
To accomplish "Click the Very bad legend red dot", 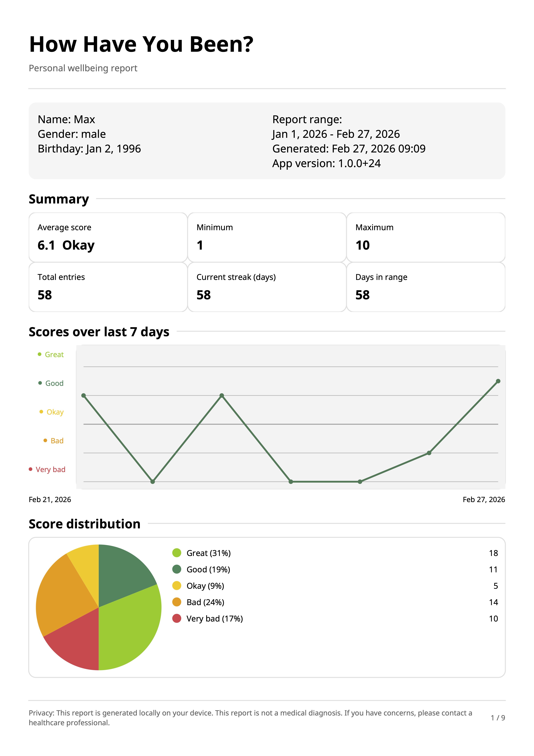I will pos(177,619).
